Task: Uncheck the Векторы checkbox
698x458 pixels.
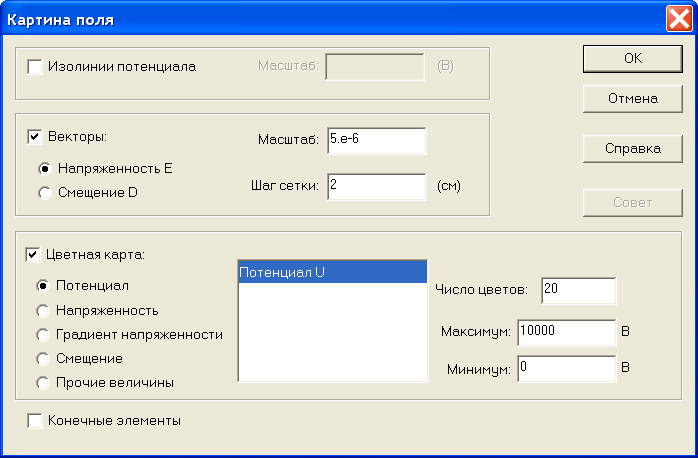Action: tap(35, 137)
